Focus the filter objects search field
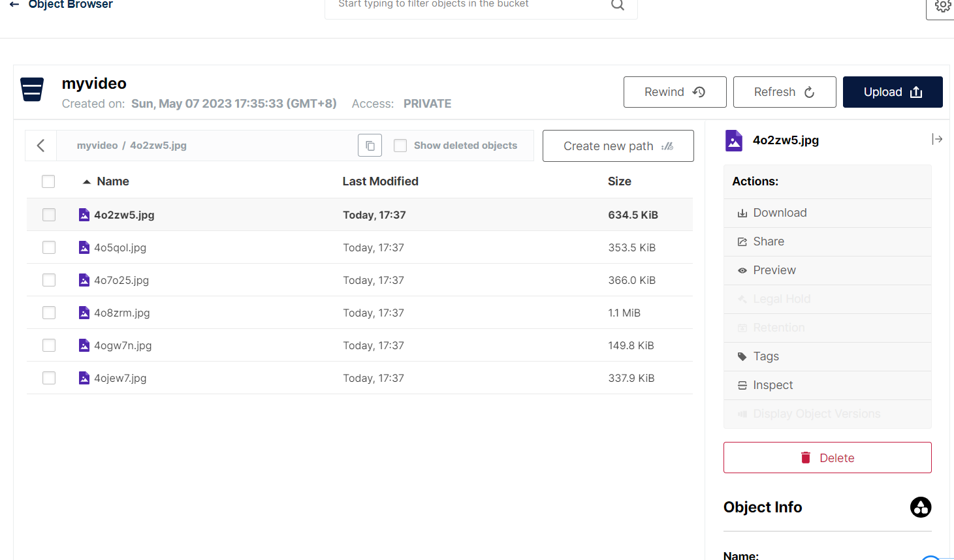 click(x=470, y=5)
